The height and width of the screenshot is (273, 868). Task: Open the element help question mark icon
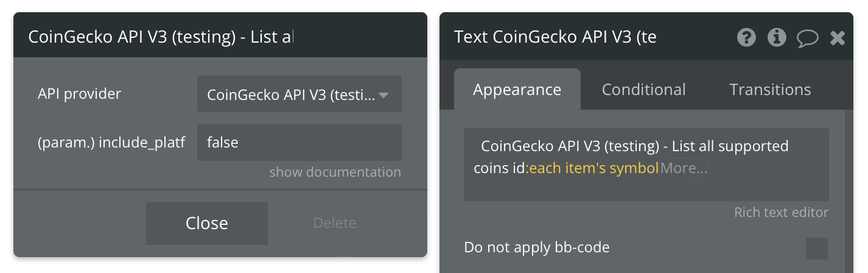point(746,38)
